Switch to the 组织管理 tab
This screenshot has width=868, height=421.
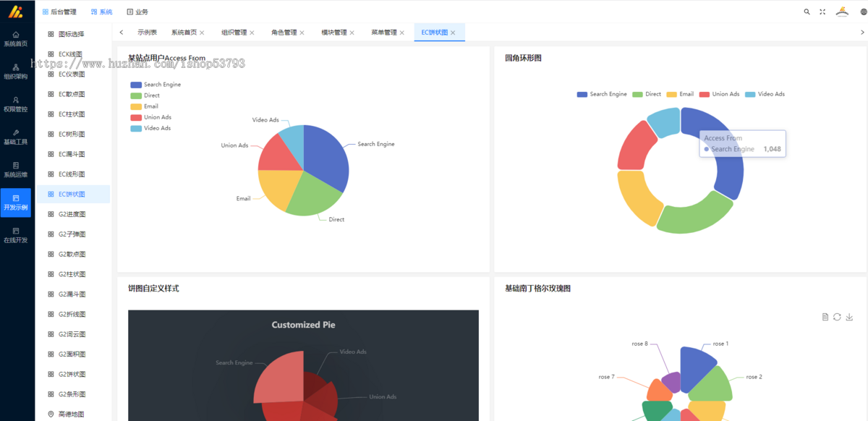(234, 33)
